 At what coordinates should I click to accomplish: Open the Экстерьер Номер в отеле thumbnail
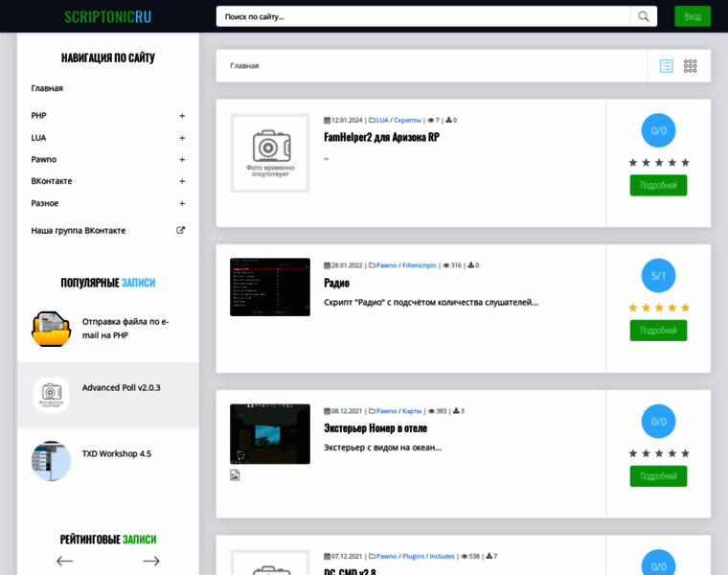270,434
